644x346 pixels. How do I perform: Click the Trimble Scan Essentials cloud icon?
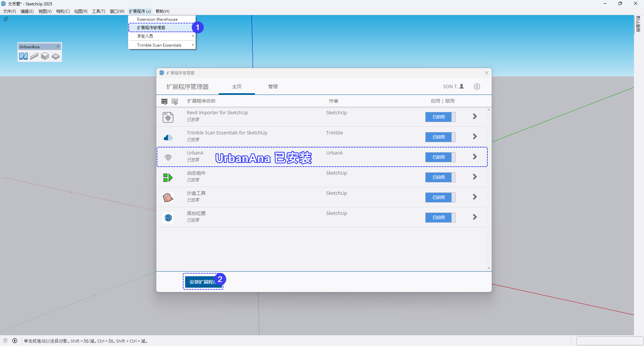click(168, 137)
